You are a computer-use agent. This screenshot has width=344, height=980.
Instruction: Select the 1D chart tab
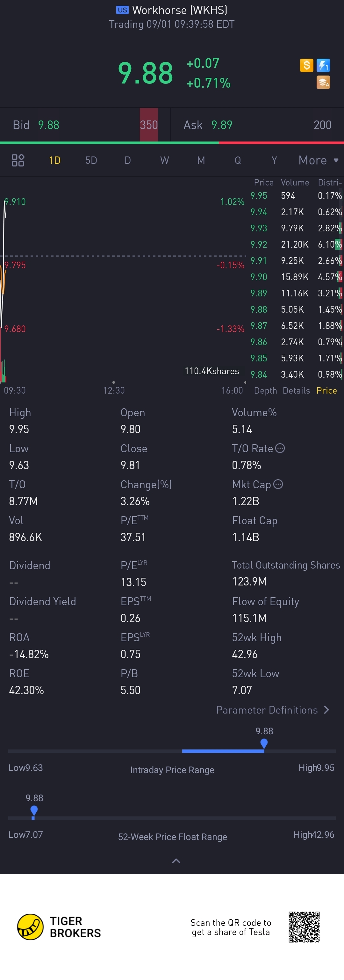tap(55, 160)
